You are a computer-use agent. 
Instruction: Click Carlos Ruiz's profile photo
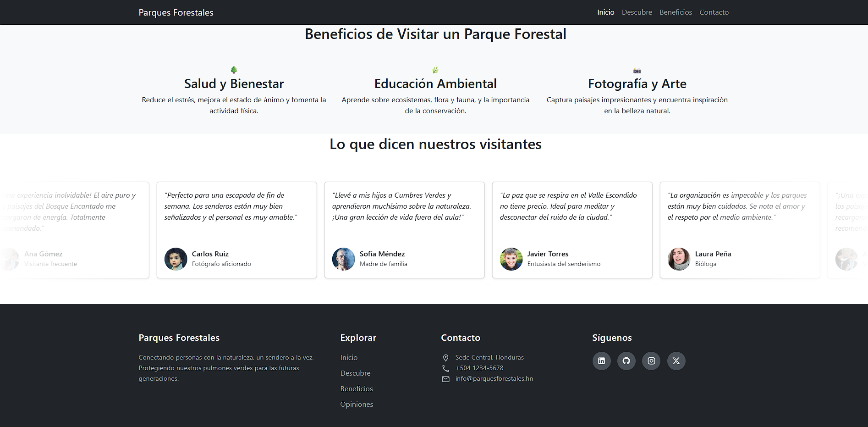click(x=176, y=259)
